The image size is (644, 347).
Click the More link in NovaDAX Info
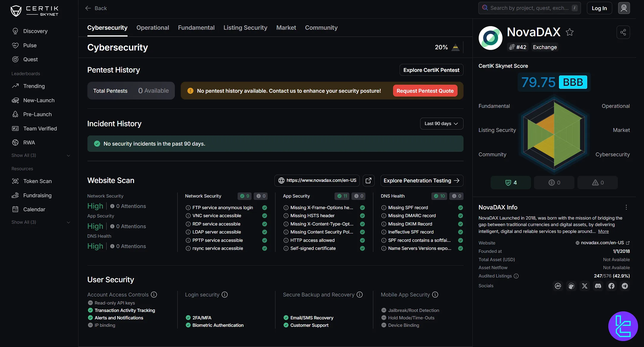coord(603,231)
